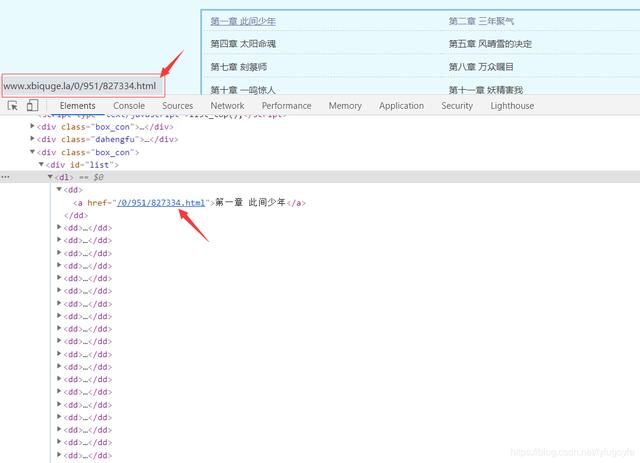Open chapter link 第七章 刻箓师
Screen dimensions: 640x463
[238, 67]
